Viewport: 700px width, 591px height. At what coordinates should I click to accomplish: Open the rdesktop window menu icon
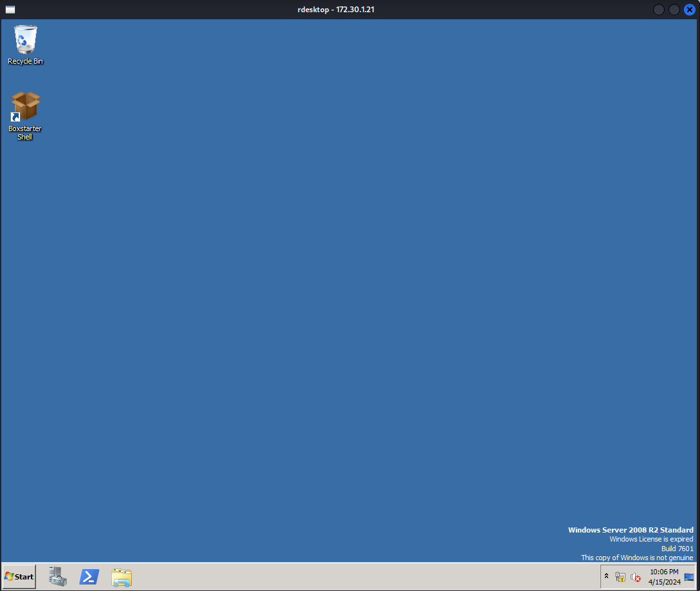tap(10, 10)
